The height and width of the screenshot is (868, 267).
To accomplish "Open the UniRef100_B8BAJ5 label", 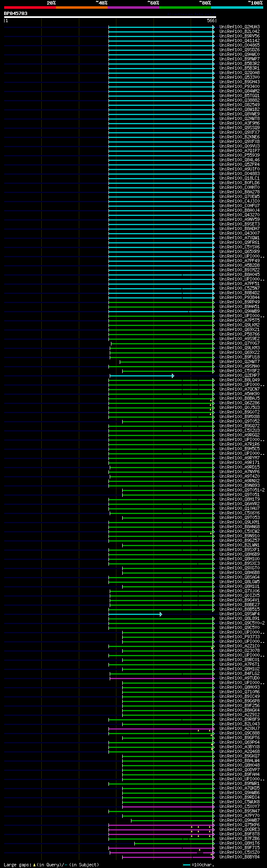I will coord(239,398).
